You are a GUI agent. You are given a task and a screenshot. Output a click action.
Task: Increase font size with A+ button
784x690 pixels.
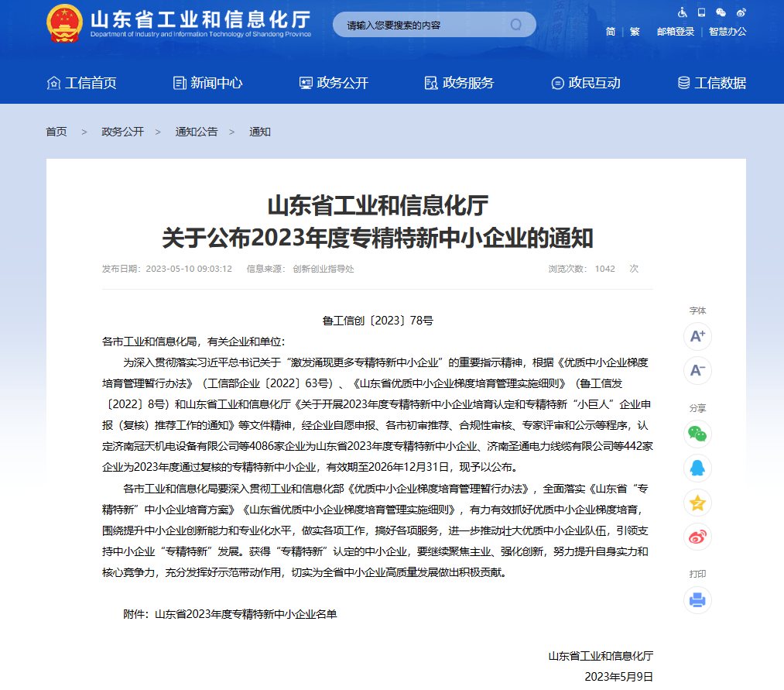click(697, 336)
